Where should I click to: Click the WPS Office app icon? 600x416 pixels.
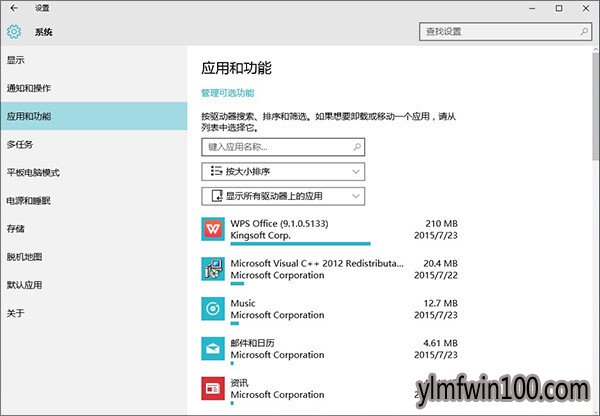213,229
